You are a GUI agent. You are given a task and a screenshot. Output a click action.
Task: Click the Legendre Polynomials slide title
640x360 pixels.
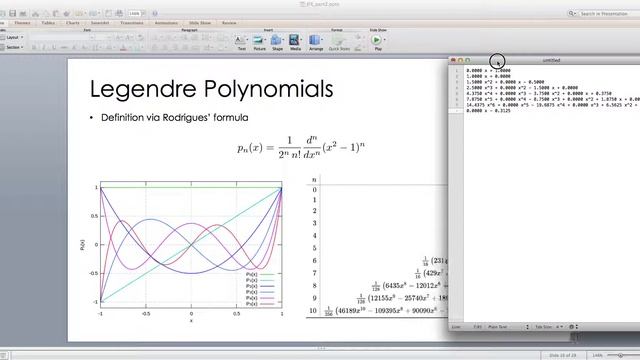211,89
